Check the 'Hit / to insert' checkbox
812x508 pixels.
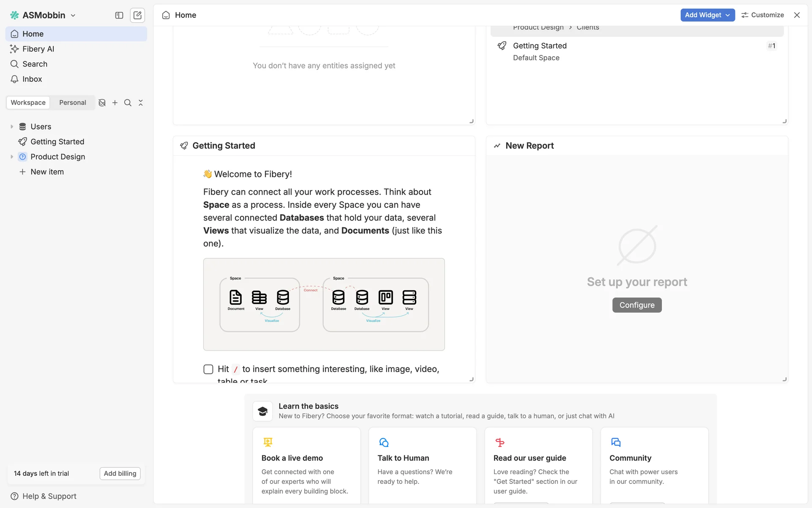[x=208, y=369]
